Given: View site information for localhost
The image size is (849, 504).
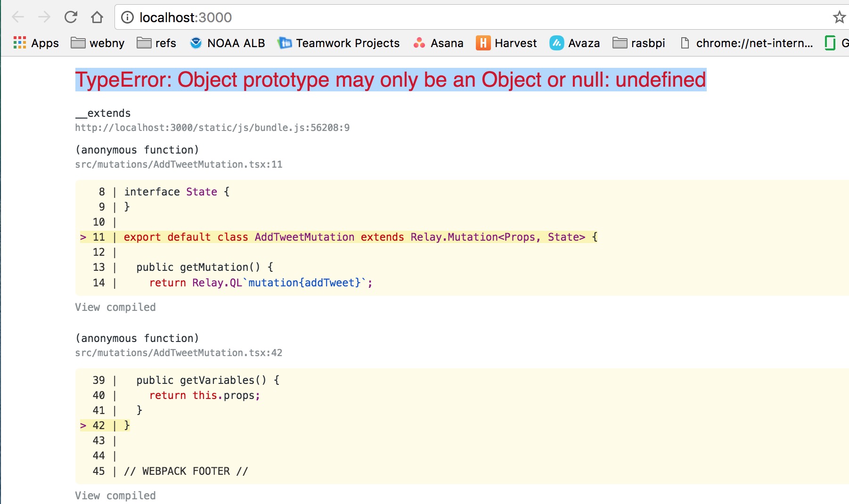Looking at the screenshot, I should point(127,17).
